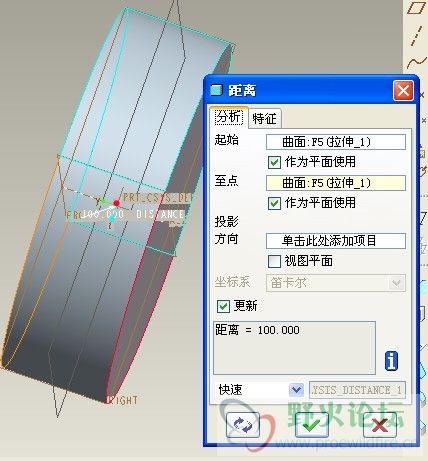This screenshot has width=428, height=461.
Task: Click the highlighted 至点 reference field
Action: (x=336, y=183)
